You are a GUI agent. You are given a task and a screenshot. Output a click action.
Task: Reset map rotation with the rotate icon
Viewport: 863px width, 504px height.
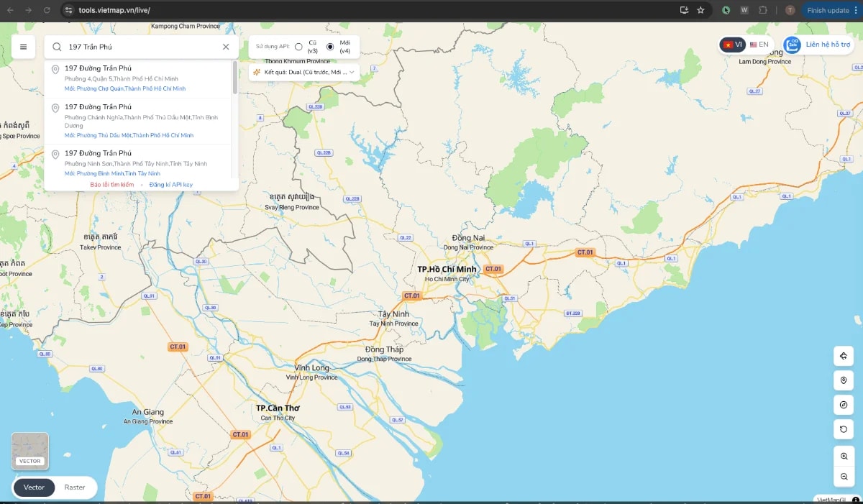[x=843, y=429]
